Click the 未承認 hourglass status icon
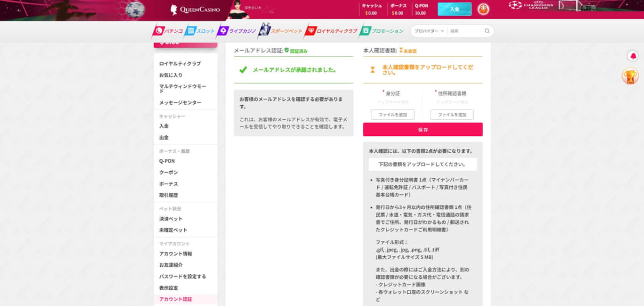This screenshot has width=644, height=306. (400, 50)
